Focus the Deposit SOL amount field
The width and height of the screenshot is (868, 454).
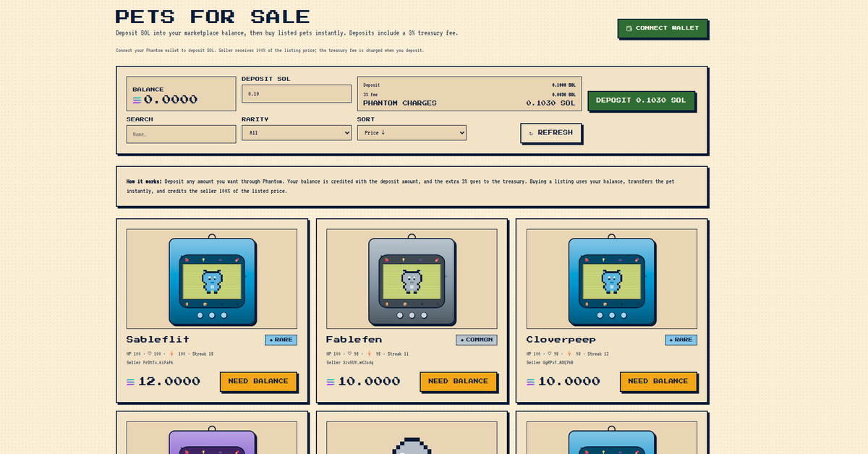coord(297,94)
